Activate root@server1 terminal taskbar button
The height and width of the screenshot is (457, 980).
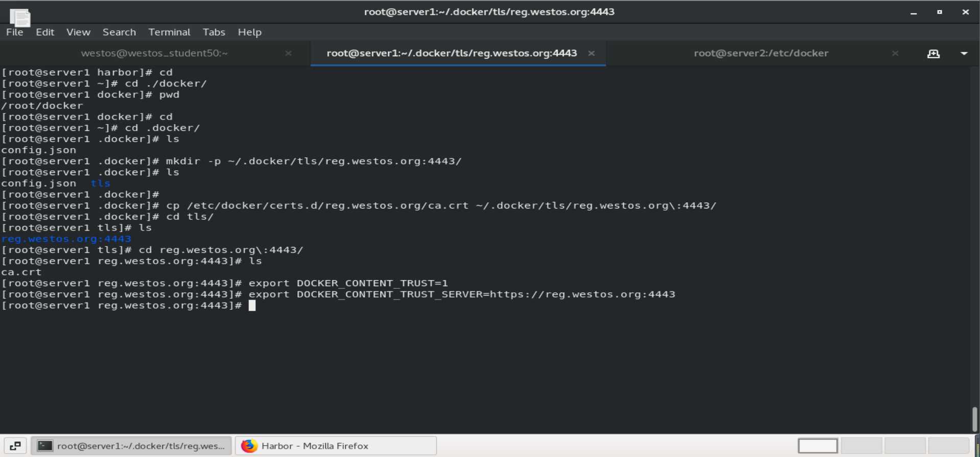coord(131,446)
